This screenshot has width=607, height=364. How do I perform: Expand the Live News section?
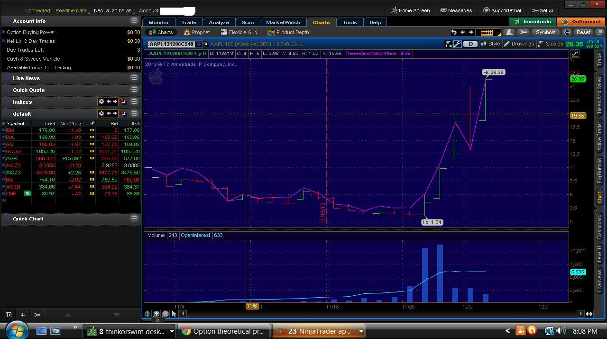point(8,78)
